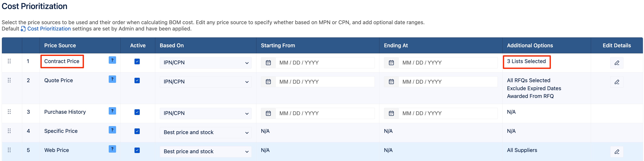Screen dimensions: 644x161
Task: Click the help icon for Purchase History
Action: point(112,111)
